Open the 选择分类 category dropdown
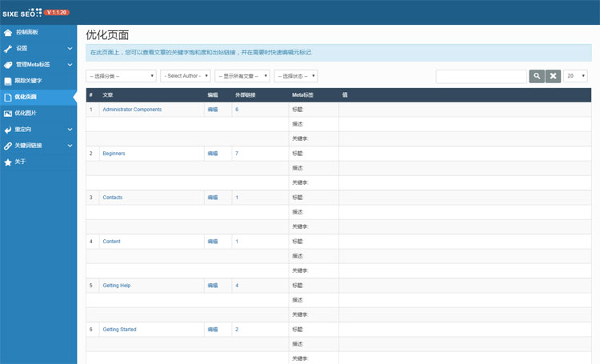The width and height of the screenshot is (600, 364). pyautogui.click(x=121, y=76)
